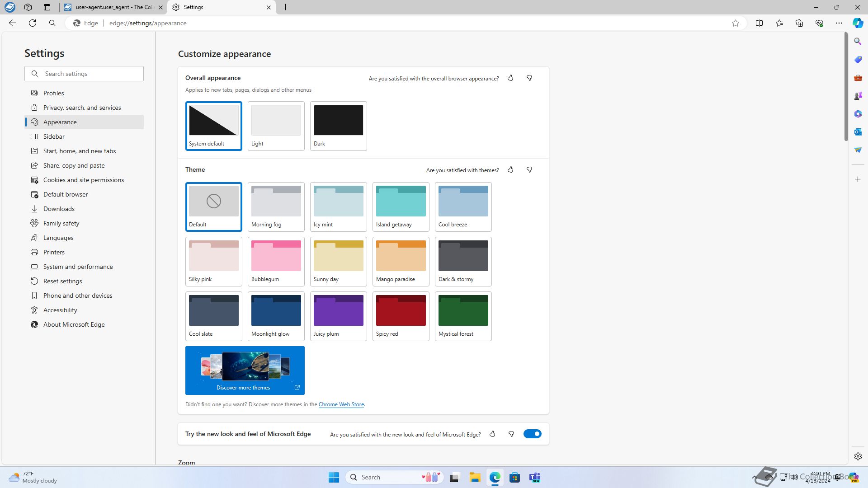The height and width of the screenshot is (488, 868).
Task: Open Search in the Edge sidebar
Action: tap(858, 42)
